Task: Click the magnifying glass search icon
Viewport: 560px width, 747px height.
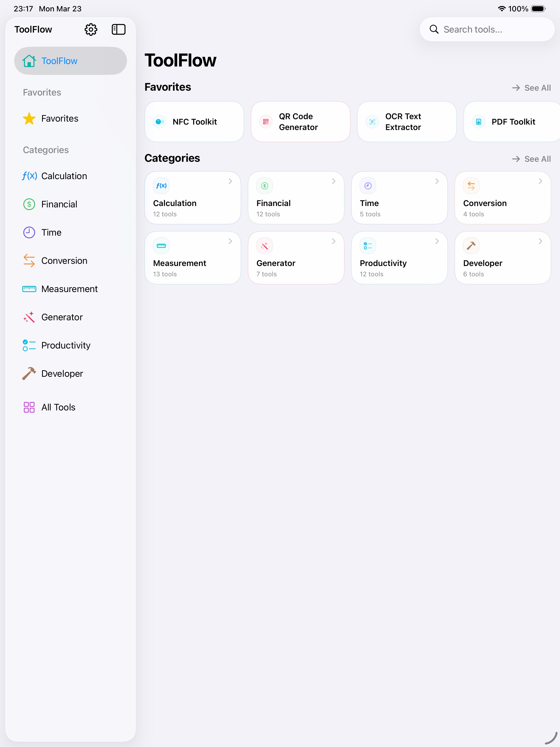Action: tap(434, 29)
